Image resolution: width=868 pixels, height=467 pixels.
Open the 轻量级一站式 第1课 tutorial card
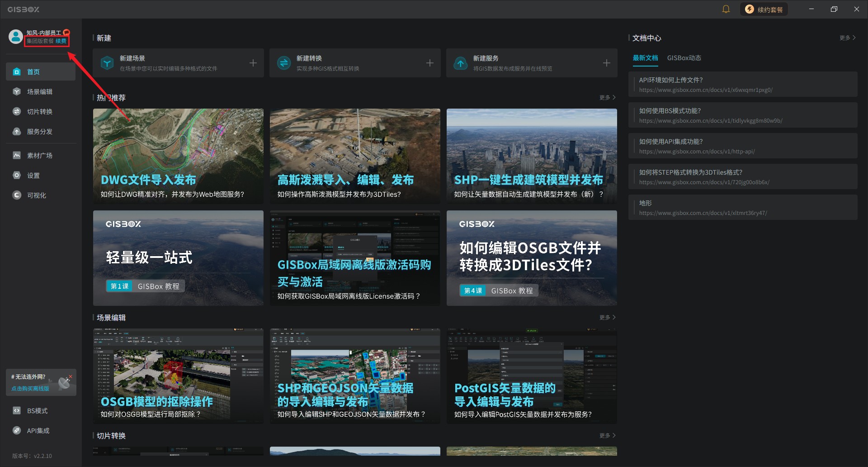coord(178,258)
